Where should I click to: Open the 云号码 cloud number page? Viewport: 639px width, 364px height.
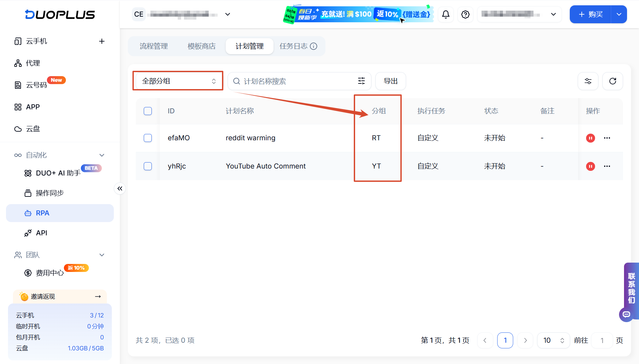coord(36,85)
